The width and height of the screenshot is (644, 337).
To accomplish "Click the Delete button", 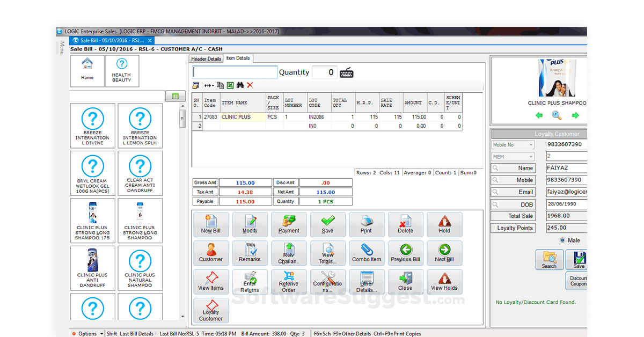I will click(406, 224).
